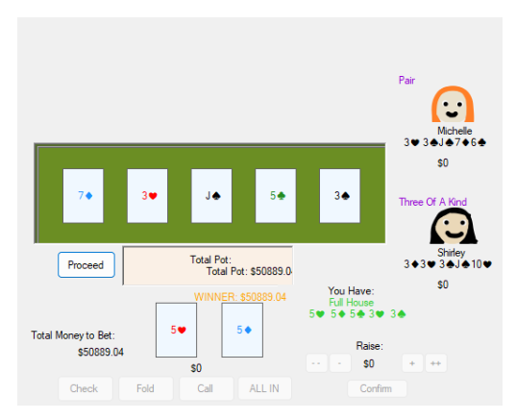The width and height of the screenshot is (516, 420).
Task: Increase raise with the single plus button
Action: click(412, 363)
